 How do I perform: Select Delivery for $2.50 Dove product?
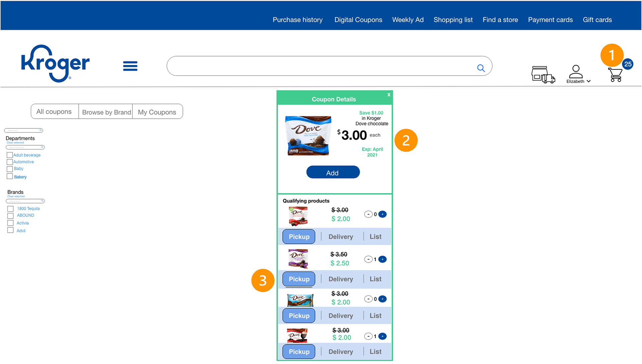pyautogui.click(x=341, y=279)
